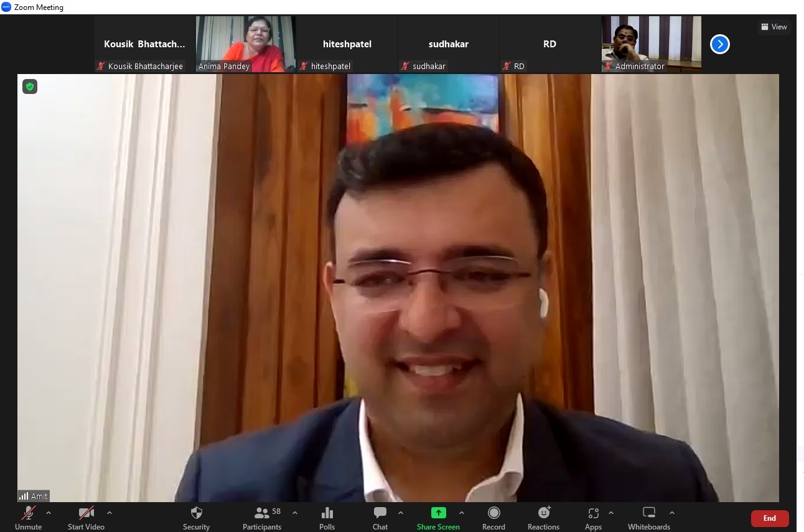Image resolution: width=804 pixels, height=532 pixels.
Task: Expand Apps options arrow
Action: 611,513
